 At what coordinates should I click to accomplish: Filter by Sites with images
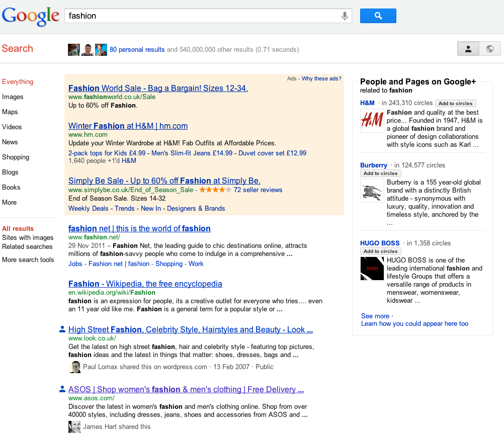click(x=28, y=237)
